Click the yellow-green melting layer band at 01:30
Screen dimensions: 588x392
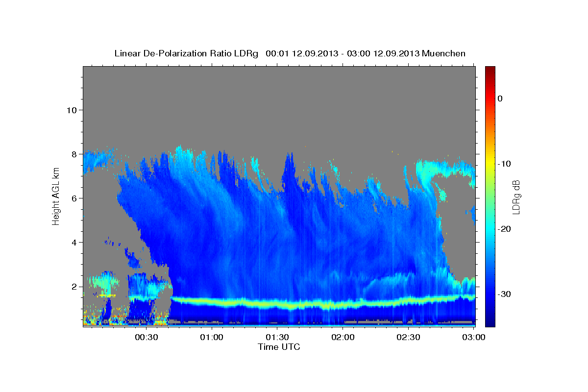[x=277, y=305]
